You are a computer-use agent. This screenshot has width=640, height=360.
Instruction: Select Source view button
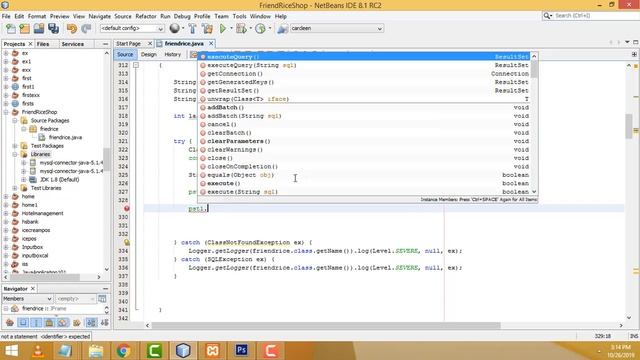click(x=125, y=54)
